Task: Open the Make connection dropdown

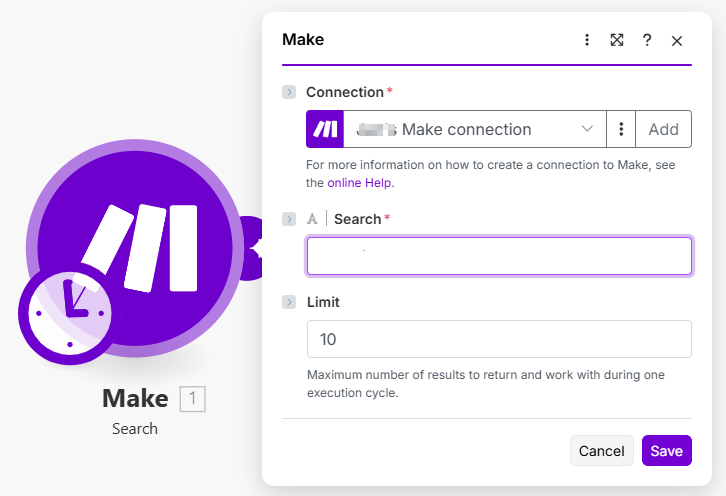Action: point(475,129)
